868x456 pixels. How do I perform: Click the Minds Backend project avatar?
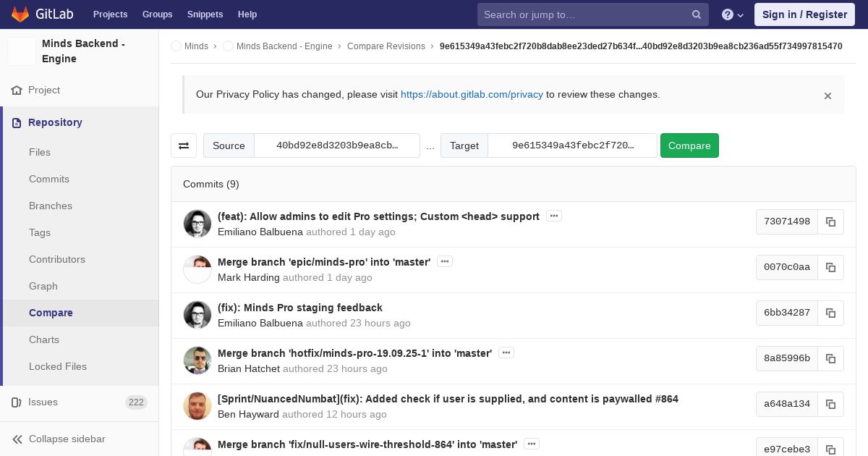pyautogui.click(x=22, y=51)
